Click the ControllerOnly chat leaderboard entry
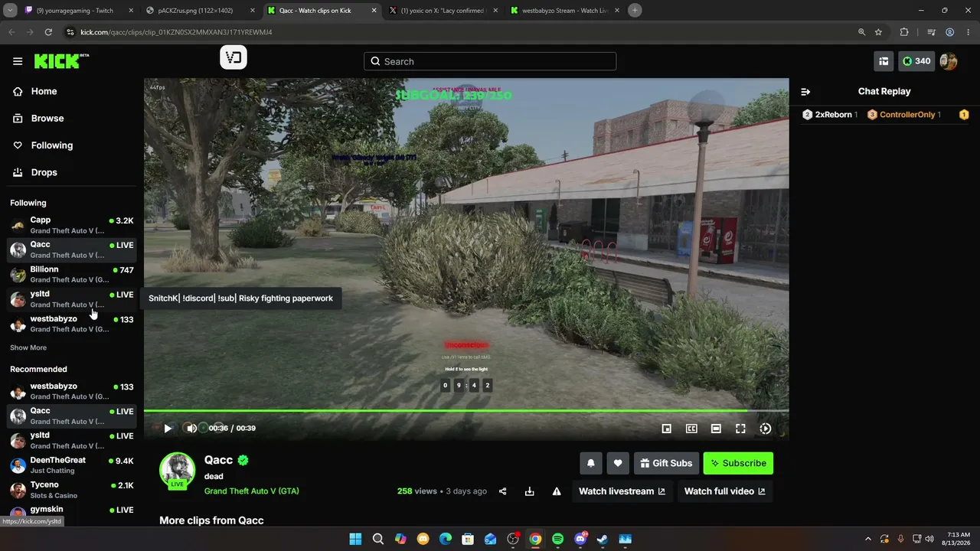This screenshot has height=551, width=980. pyautogui.click(x=904, y=115)
